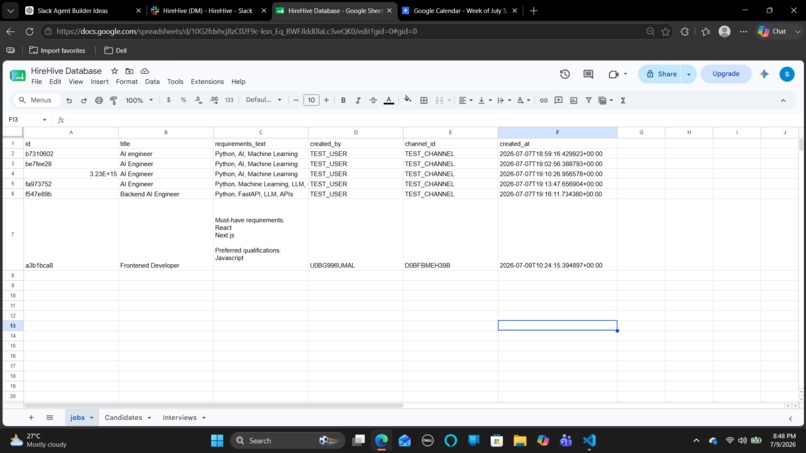Check the cloud document status icon

pos(145,71)
